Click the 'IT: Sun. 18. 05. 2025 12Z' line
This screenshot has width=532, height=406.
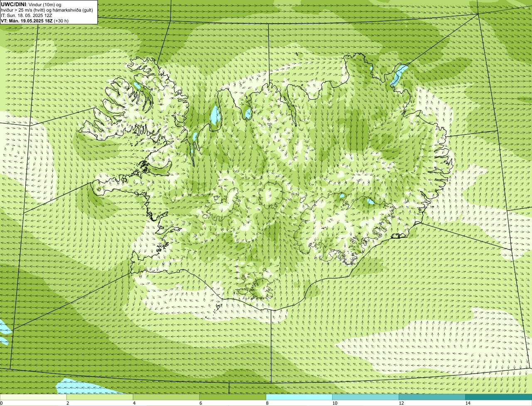click(27, 15)
